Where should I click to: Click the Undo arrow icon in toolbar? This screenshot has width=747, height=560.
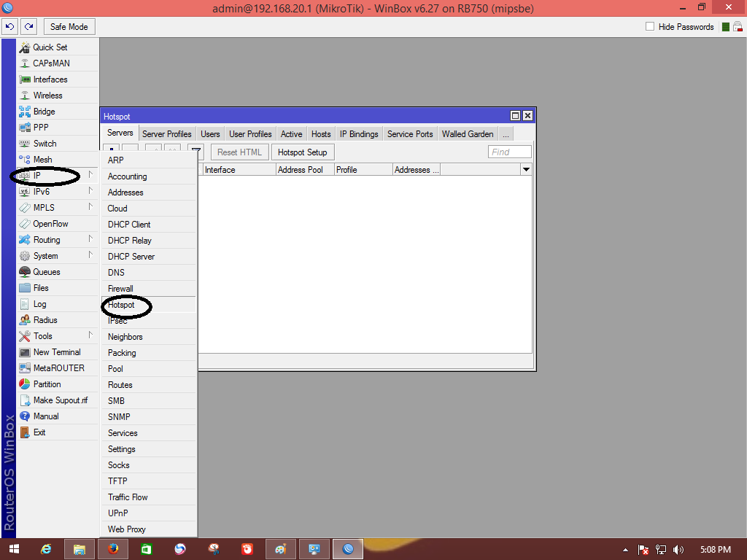(x=10, y=27)
